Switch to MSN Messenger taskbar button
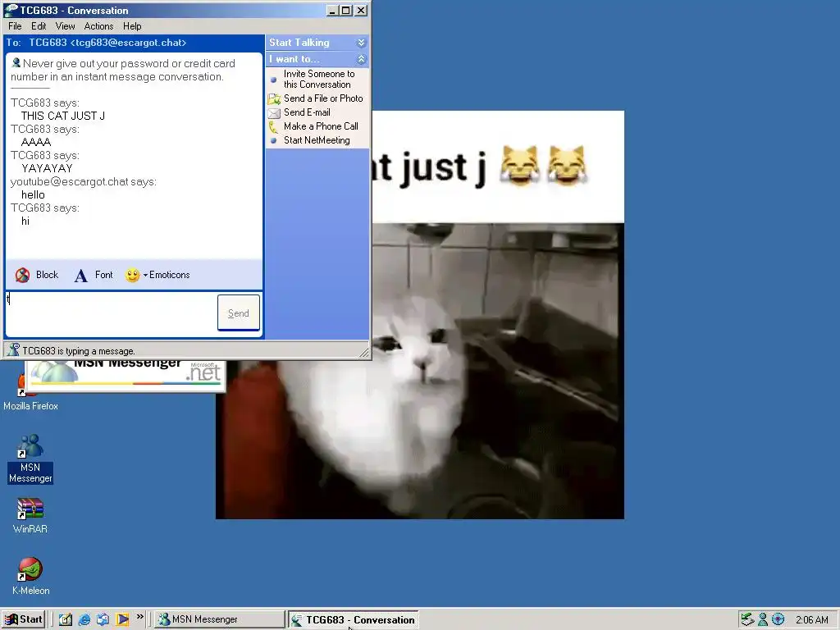 click(220, 619)
